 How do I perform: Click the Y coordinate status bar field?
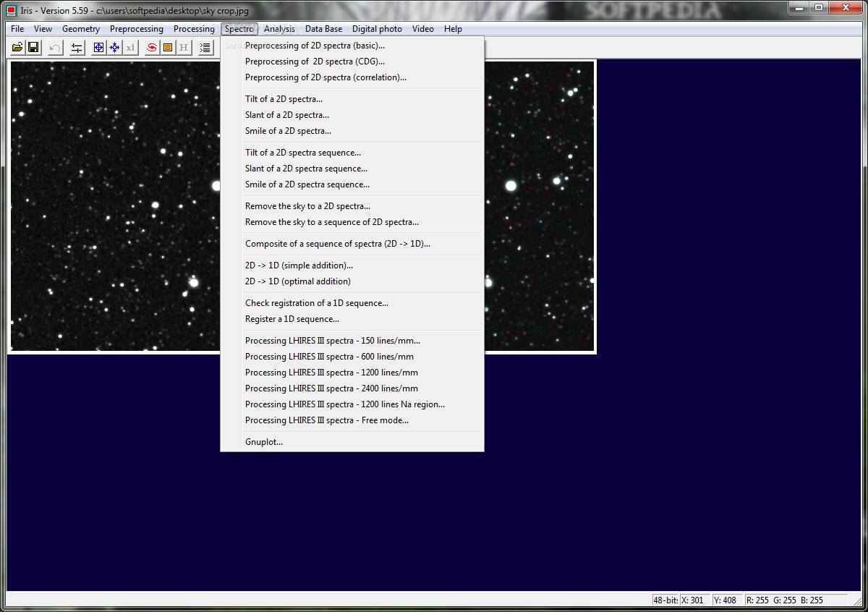728,600
